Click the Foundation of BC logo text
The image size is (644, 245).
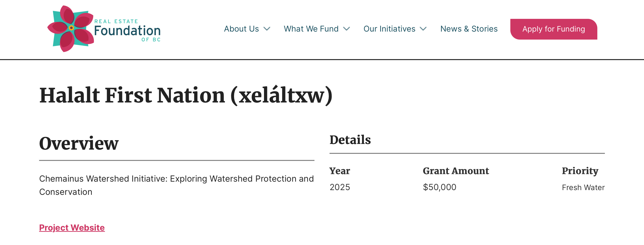point(127,31)
